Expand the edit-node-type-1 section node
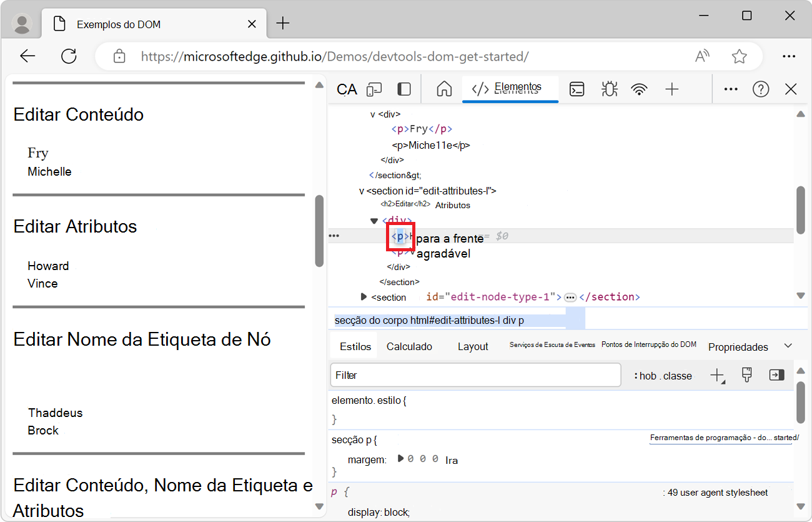 tap(364, 297)
